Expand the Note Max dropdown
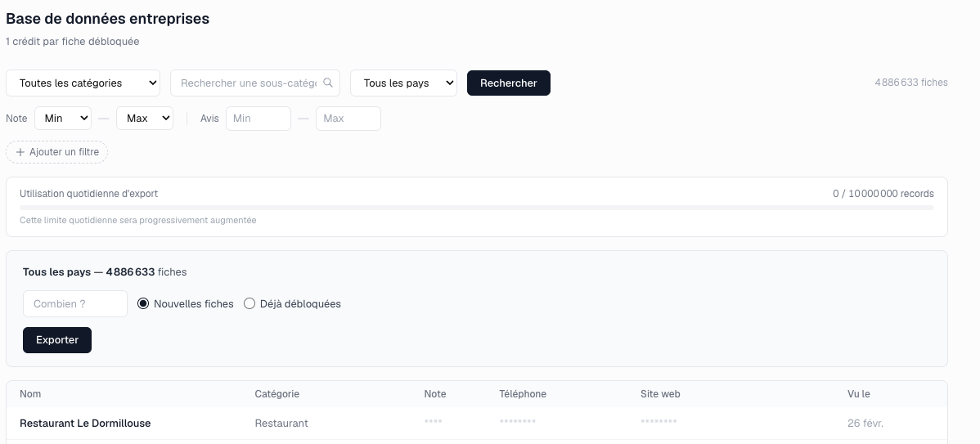This screenshot has height=444, width=980. [x=145, y=118]
